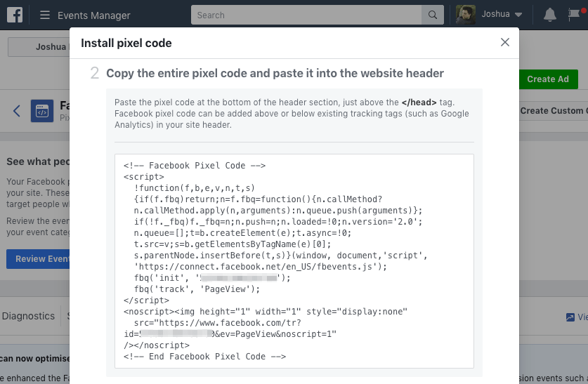This screenshot has width=588, height=384.
Task: Click the fbevents.js URL line in code
Action: point(260,267)
